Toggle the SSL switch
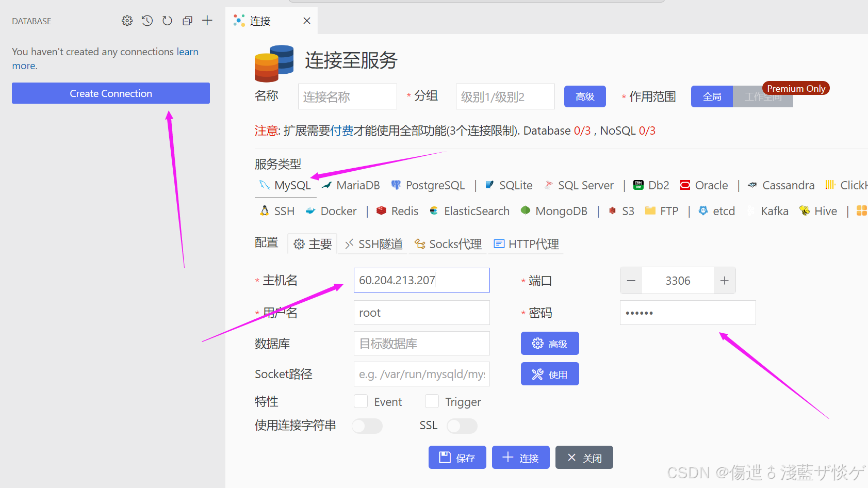Screen dimensions: 868x488 pyautogui.click(x=462, y=426)
